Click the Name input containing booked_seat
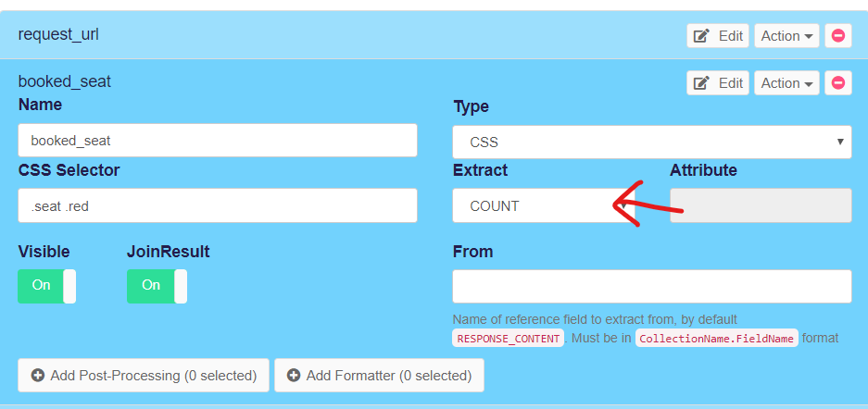 click(x=218, y=141)
